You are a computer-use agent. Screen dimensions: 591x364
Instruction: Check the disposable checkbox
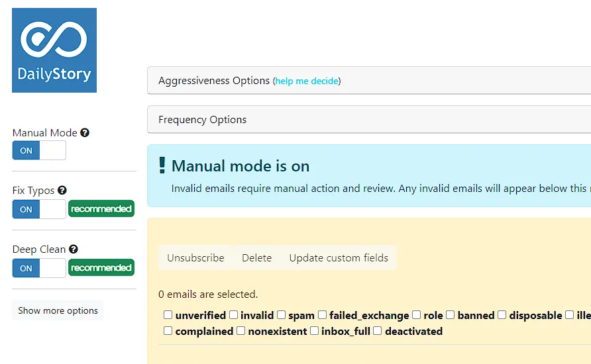pos(502,314)
